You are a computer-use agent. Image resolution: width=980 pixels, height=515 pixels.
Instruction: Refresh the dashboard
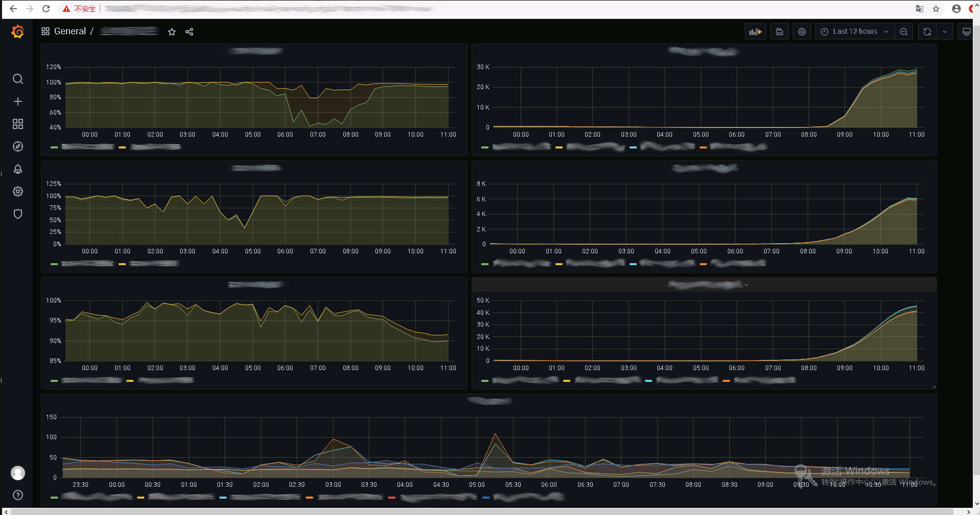coord(927,32)
